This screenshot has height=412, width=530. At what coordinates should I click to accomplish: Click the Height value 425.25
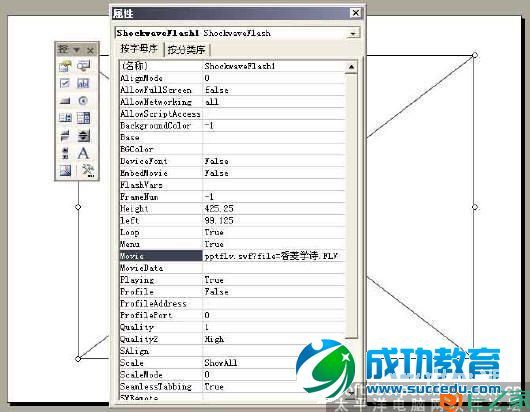pyautogui.click(x=274, y=209)
